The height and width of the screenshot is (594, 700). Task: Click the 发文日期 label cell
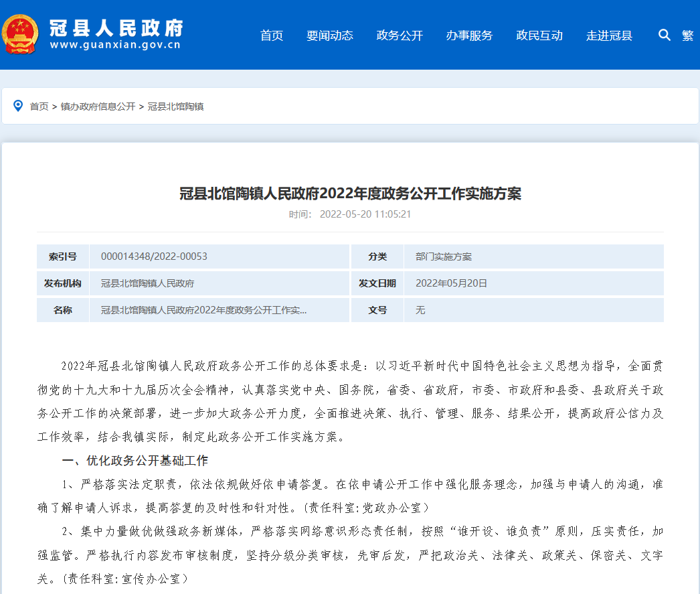point(377,283)
